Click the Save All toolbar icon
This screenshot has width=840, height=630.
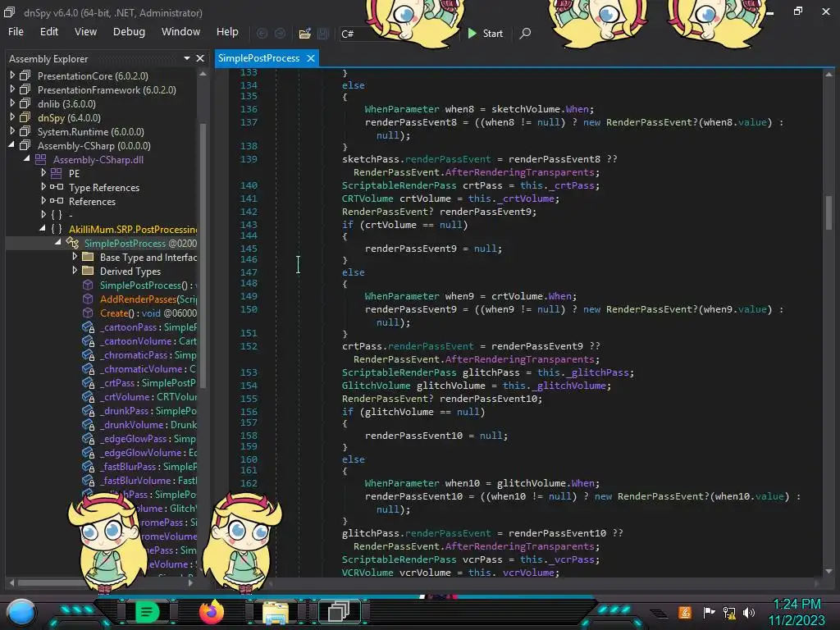pos(323,34)
